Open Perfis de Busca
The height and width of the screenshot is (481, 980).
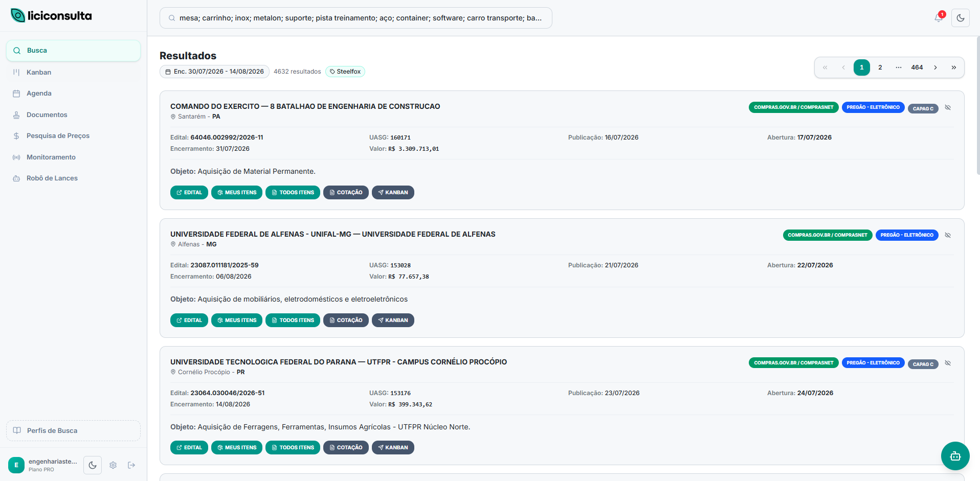click(74, 430)
